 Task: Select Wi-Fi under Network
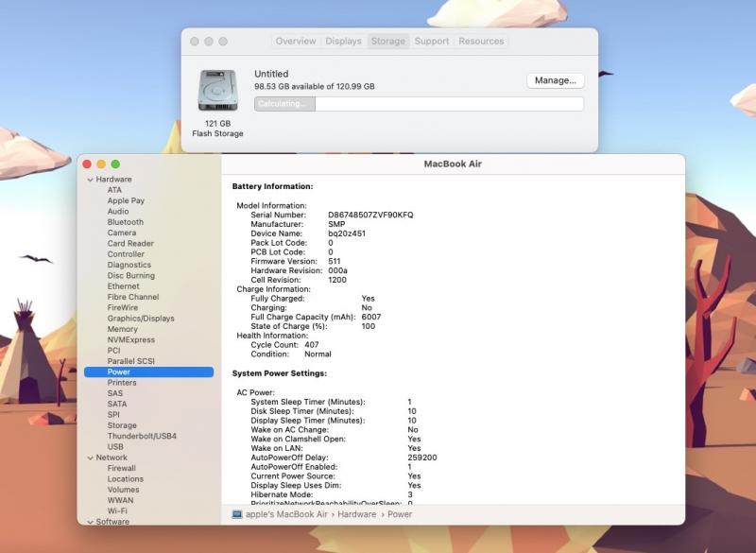tap(117, 510)
